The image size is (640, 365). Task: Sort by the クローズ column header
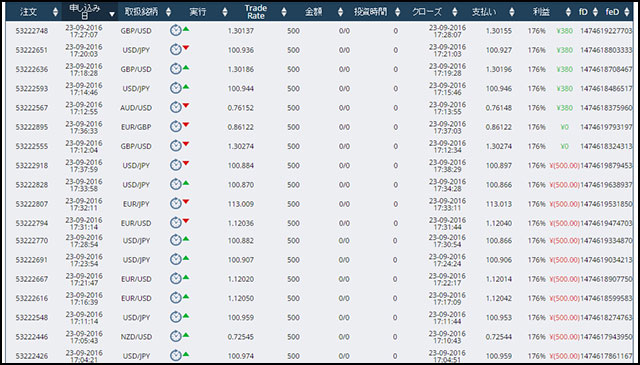[x=427, y=12]
